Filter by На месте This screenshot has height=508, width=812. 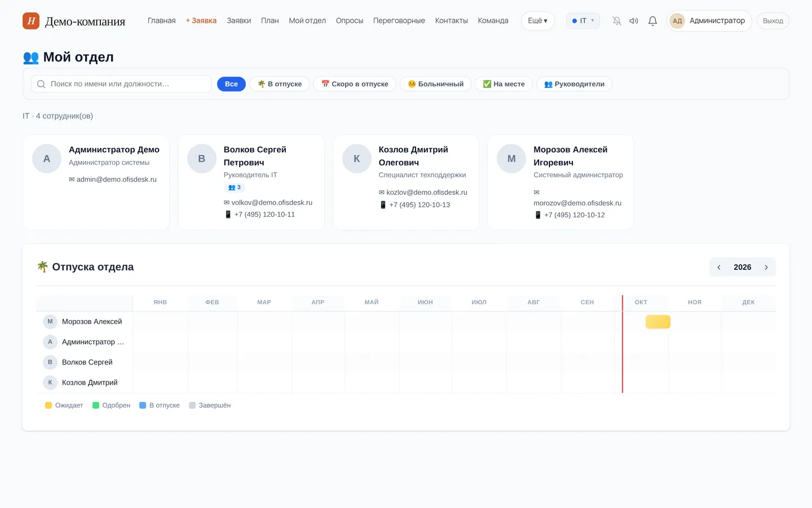pos(504,84)
